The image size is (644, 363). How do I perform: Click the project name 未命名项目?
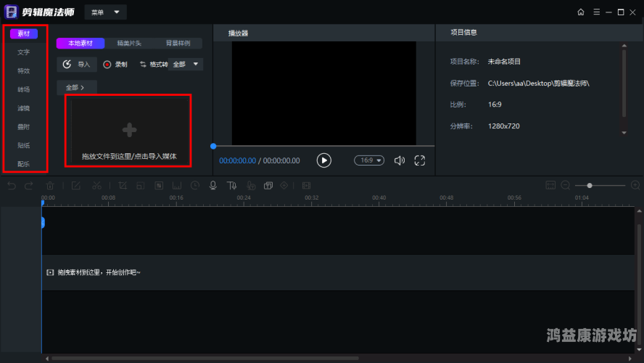(504, 62)
